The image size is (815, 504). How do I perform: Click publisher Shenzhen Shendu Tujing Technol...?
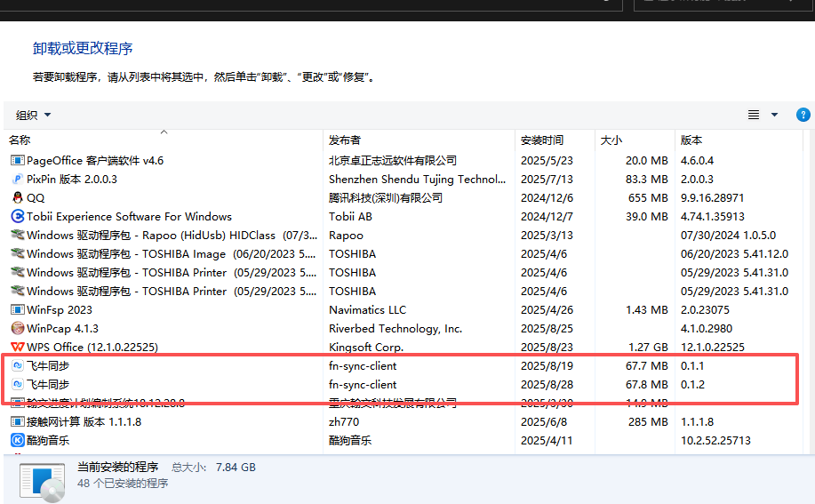(417, 180)
